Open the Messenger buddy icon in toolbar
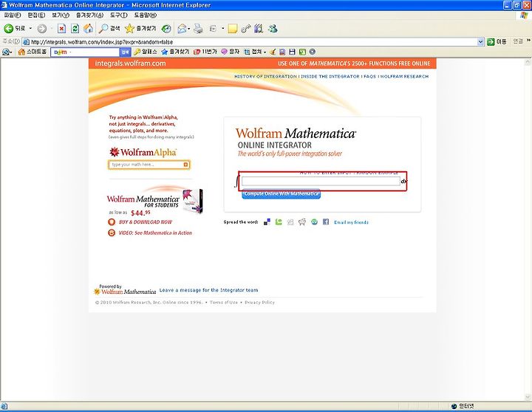 (273, 29)
